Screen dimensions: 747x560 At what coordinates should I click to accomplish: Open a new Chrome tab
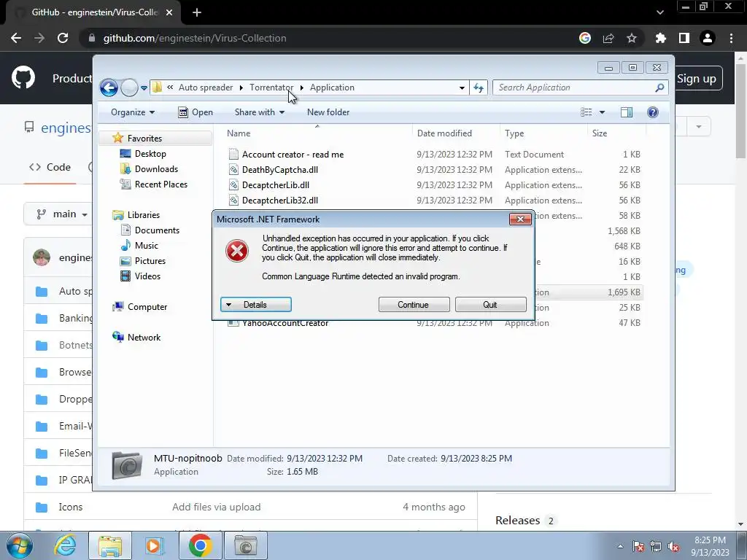(x=197, y=12)
